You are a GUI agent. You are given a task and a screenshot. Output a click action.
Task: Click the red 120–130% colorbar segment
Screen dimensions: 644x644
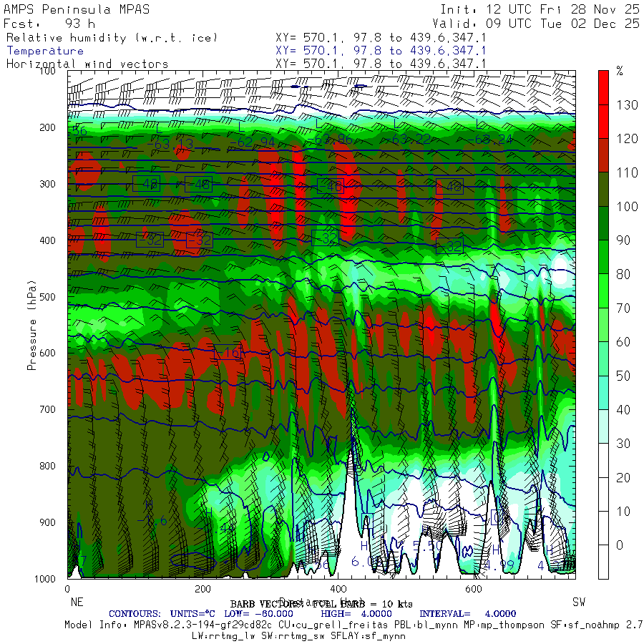pyautogui.click(x=603, y=122)
